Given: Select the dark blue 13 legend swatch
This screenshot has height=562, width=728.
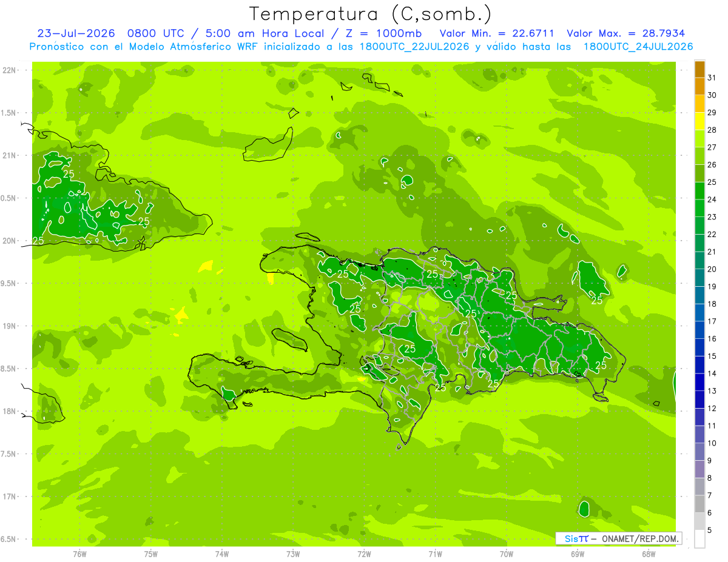Looking at the screenshot, I should [x=699, y=383].
